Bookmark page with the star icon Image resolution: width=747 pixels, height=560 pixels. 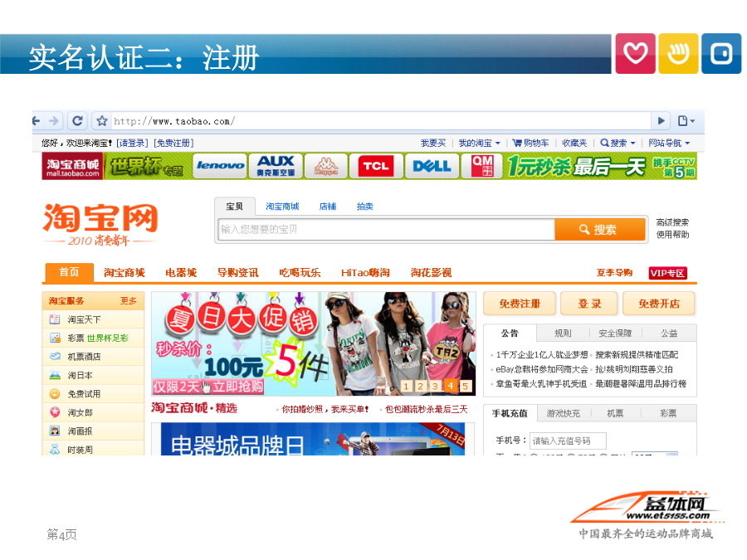[x=101, y=121]
